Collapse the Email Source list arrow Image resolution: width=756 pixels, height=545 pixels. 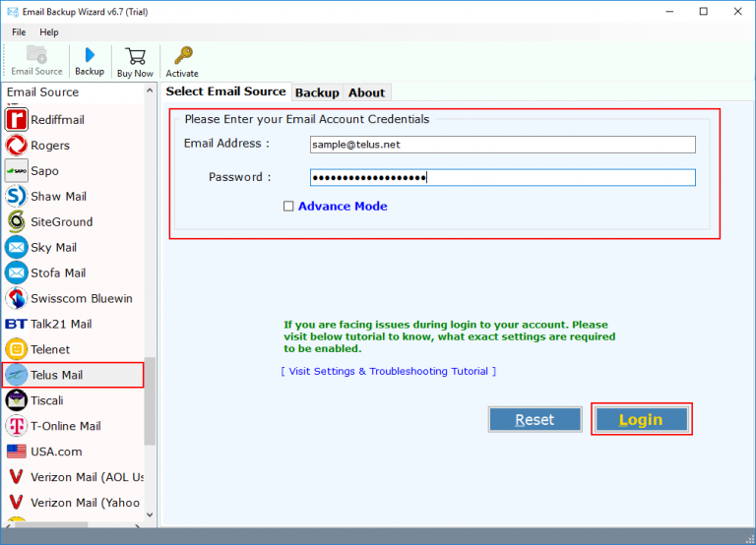[150, 91]
